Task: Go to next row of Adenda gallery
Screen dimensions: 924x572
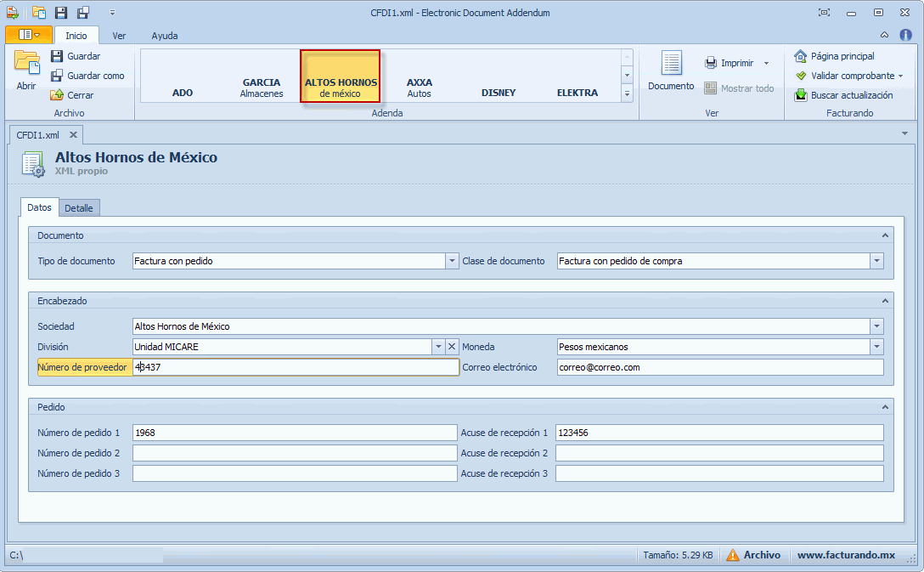Action: (x=627, y=75)
